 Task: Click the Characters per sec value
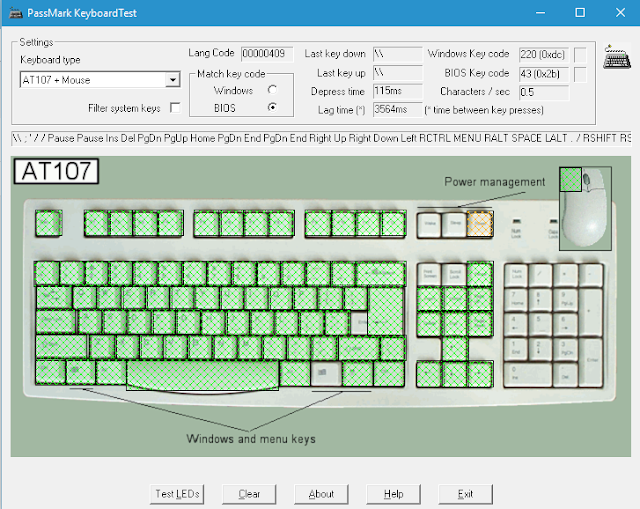coord(544,92)
